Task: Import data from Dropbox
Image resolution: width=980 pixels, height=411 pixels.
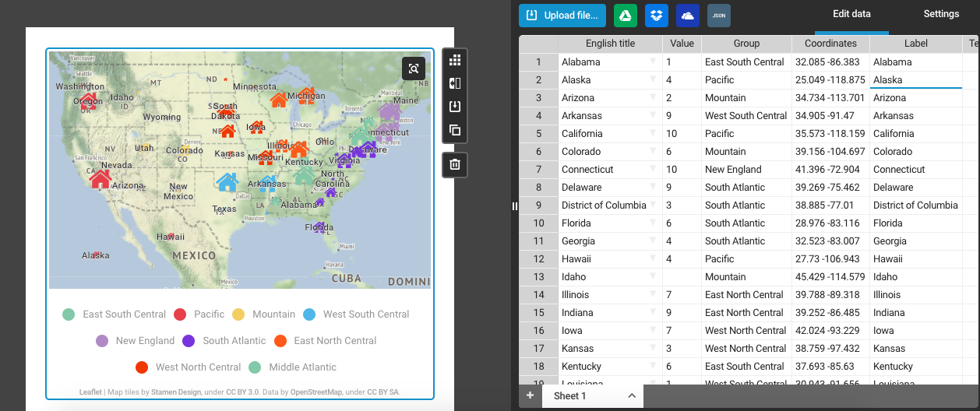Action: pyautogui.click(x=657, y=16)
